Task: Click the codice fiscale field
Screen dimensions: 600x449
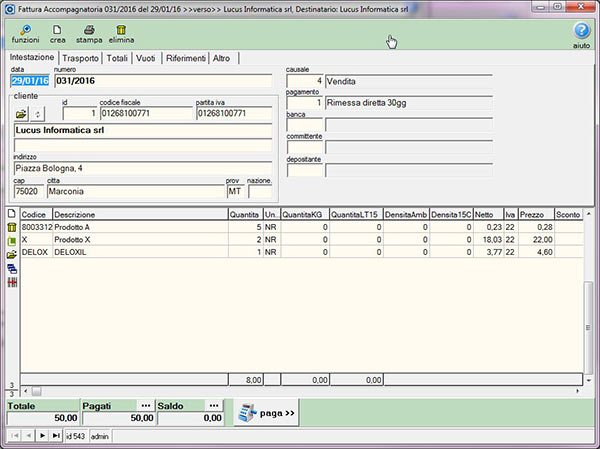Action: point(146,113)
